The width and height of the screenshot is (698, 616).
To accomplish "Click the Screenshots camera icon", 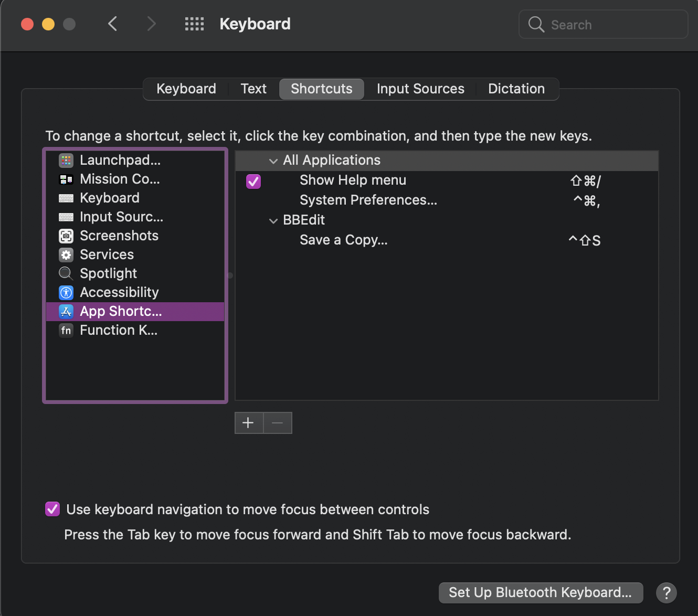I will (66, 236).
